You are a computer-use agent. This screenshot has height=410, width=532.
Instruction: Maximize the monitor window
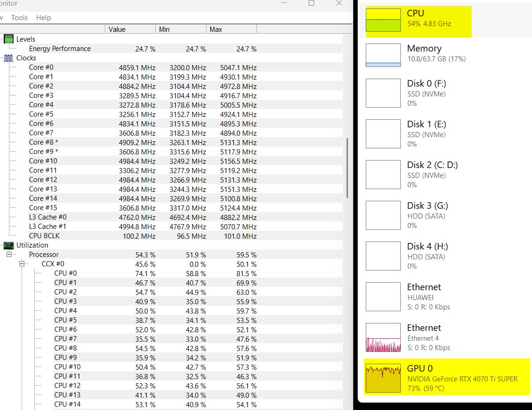[311, 3]
